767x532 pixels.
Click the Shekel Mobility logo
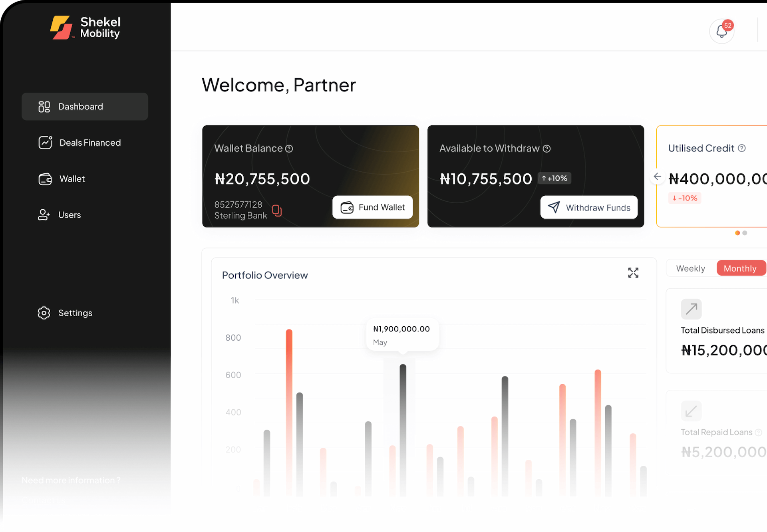click(85, 27)
